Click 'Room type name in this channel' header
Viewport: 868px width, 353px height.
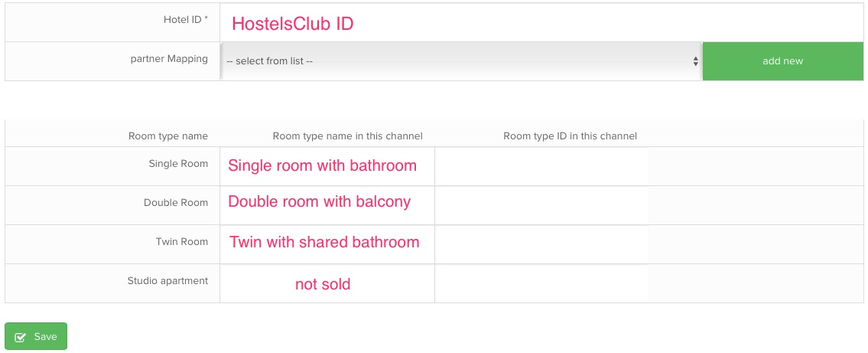(x=347, y=136)
